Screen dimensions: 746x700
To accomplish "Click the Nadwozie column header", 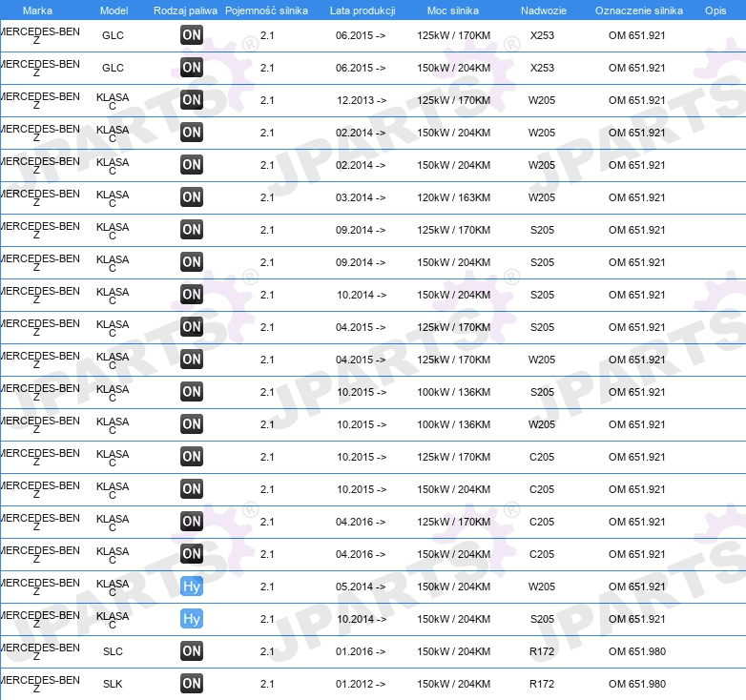I will coord(544,10).
